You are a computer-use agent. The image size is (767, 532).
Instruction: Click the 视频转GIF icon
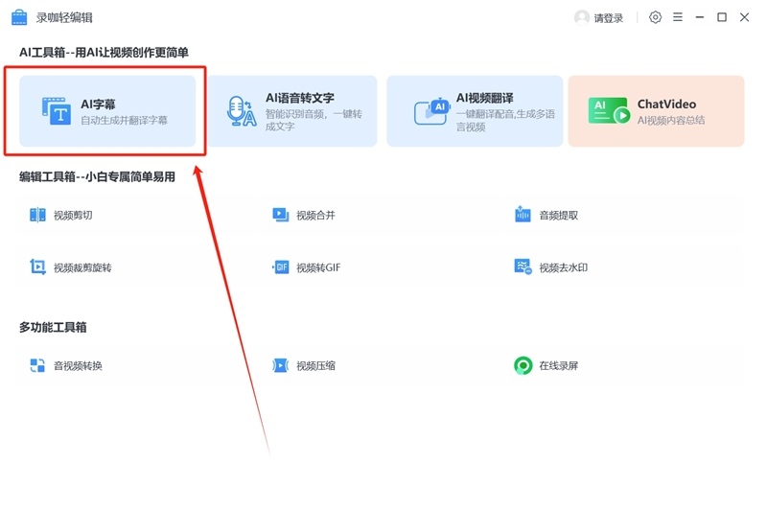click(281, 267)
